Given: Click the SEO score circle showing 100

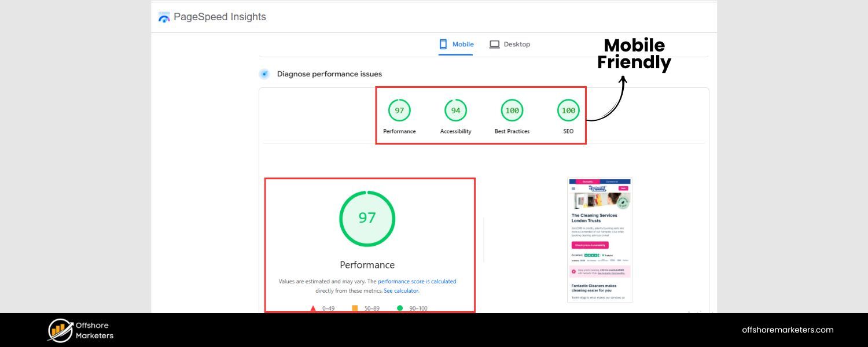Looking at the screenshot, I should (568, 110).
